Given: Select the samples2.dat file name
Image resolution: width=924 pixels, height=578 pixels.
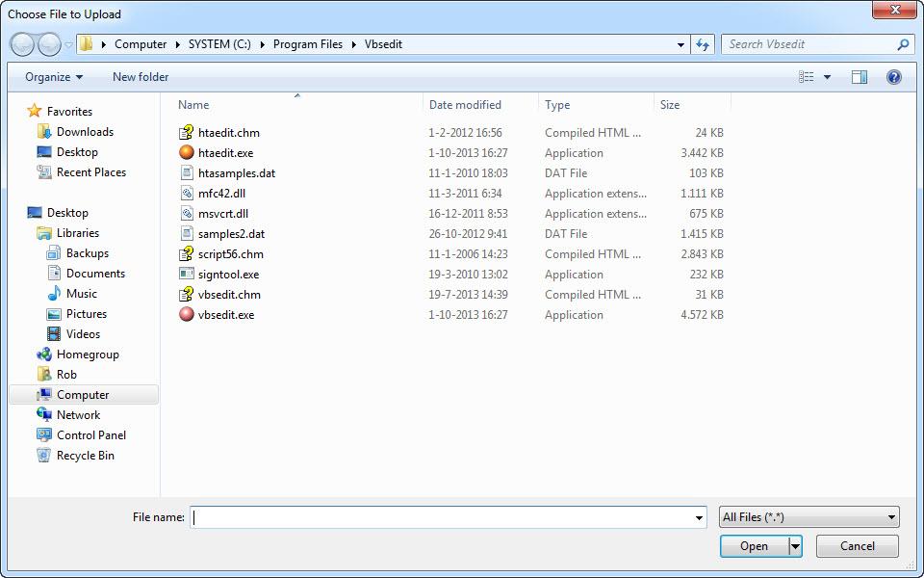Looking at the screenshot, I should [x=232, y=233].
